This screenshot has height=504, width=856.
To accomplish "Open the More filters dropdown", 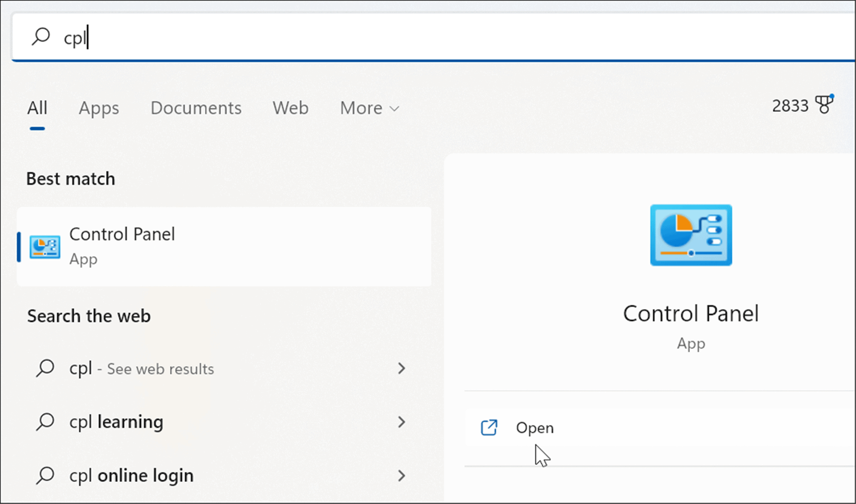I will [369, 108].
